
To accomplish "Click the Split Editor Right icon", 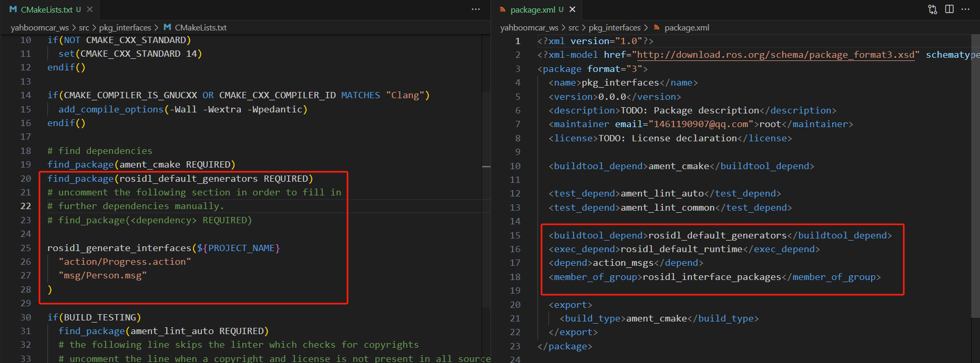I will pyautogui.click(x=950, y=9).
